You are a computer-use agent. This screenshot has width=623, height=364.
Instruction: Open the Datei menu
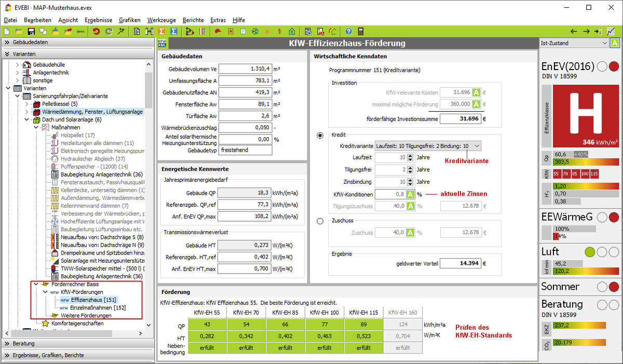tap(10, 20)
